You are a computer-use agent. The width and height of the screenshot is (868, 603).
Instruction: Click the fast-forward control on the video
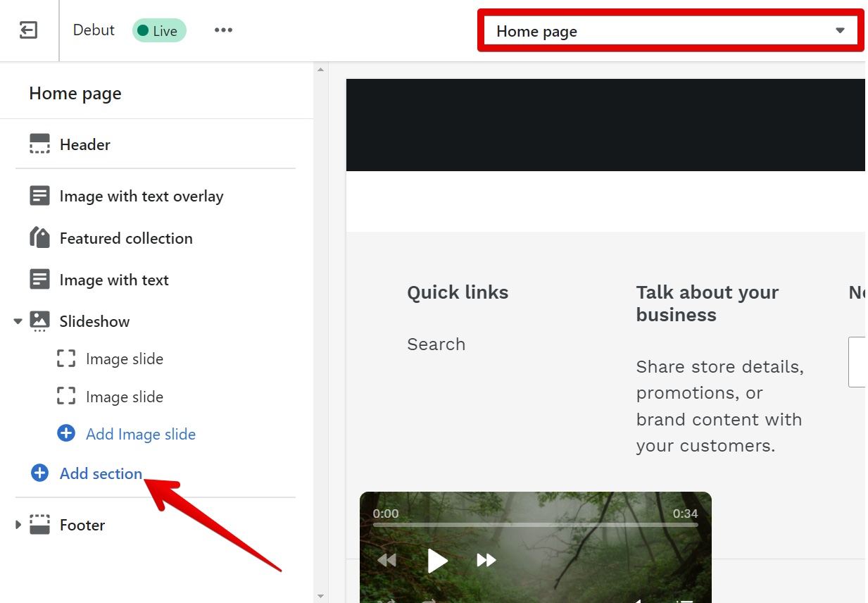(486, 560)
